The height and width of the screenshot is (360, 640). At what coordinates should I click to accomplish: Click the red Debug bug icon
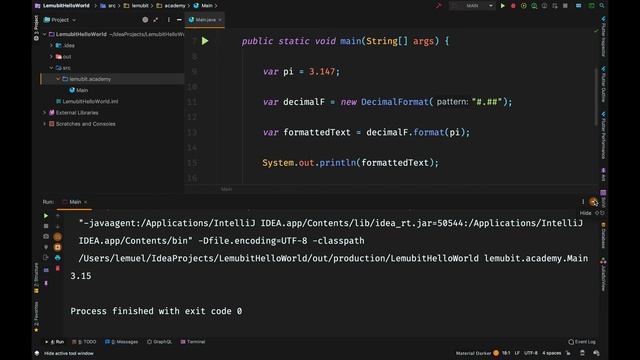click(x=513, y=6)
